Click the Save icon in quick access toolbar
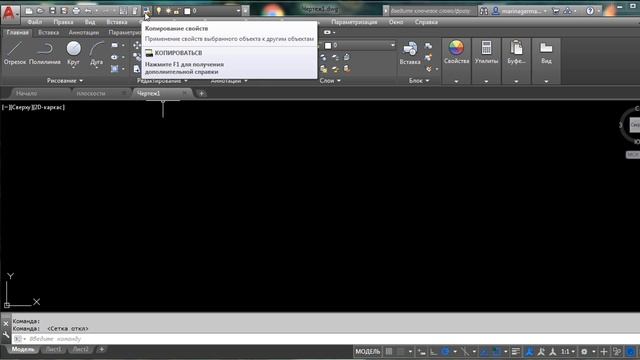The width and height of the screenshot is (640, 360). coord(52,11)
